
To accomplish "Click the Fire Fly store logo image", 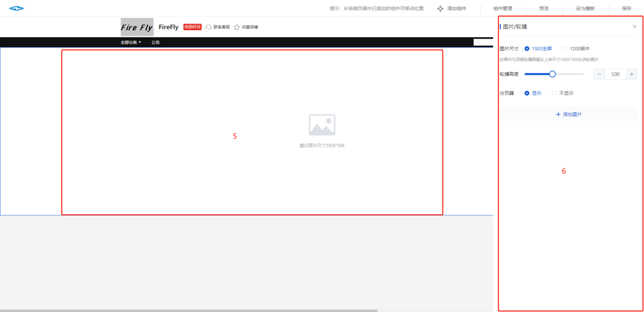I will tap(137, 27).
